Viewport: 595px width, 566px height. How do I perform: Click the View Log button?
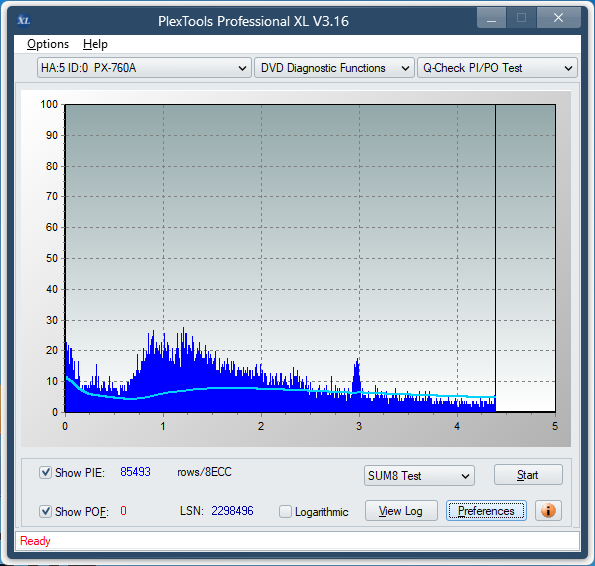tap(401, 511)
